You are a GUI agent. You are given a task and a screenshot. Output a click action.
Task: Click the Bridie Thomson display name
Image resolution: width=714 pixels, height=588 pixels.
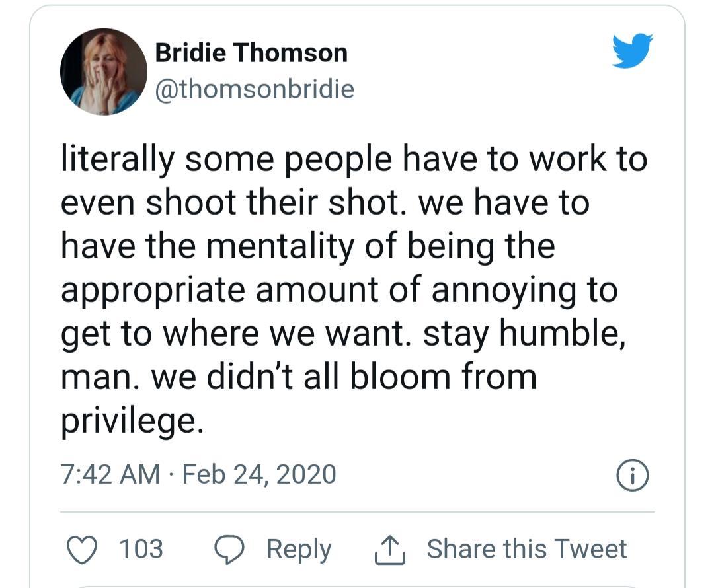pyautogui.click(x=251, y=53)
